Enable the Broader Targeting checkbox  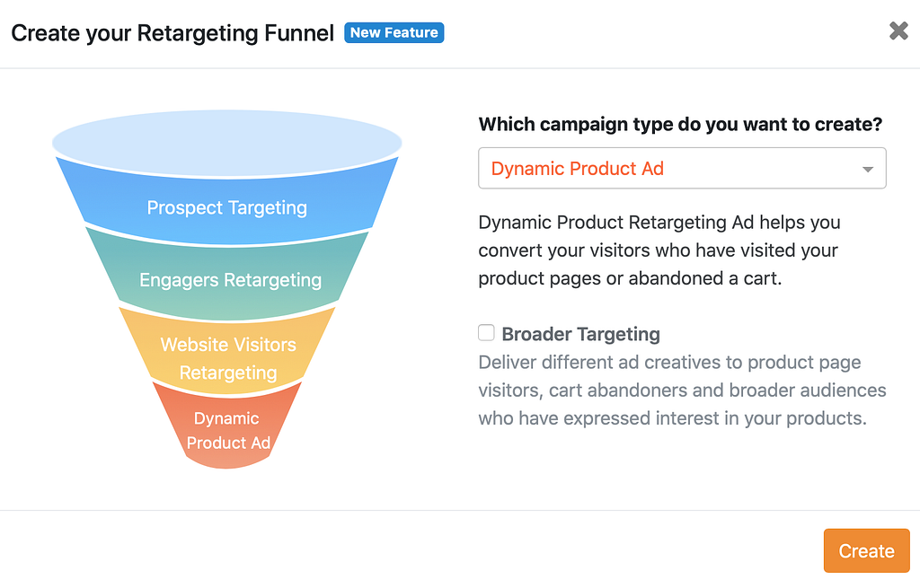click(486, 332)
